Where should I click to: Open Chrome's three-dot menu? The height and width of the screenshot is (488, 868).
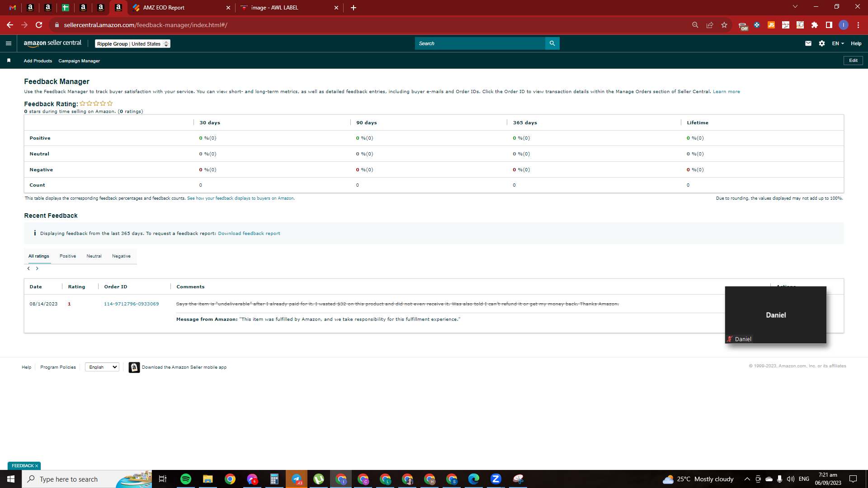pyautogui.click(x=858, y=25)
